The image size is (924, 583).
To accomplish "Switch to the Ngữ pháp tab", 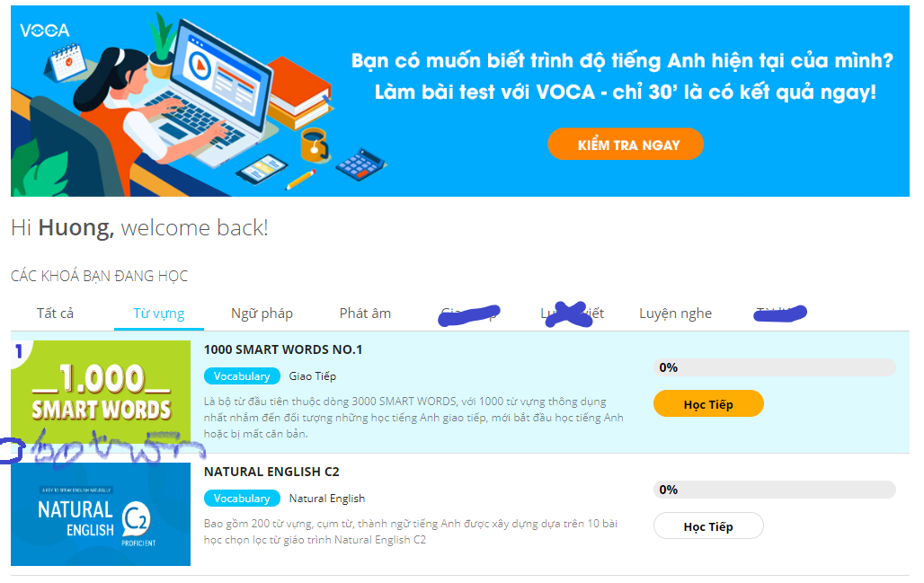I will [262, 314].
